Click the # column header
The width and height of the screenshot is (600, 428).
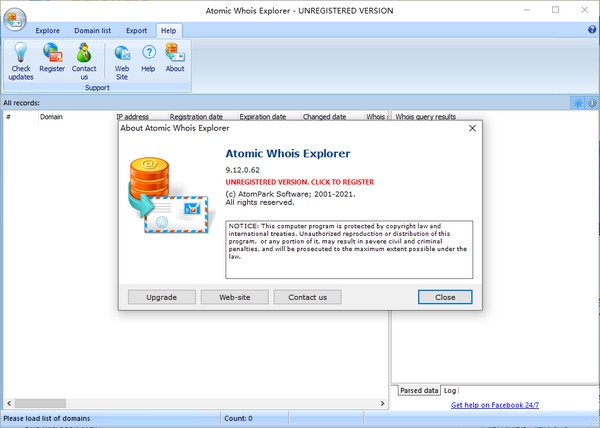(x=21, y=117)
